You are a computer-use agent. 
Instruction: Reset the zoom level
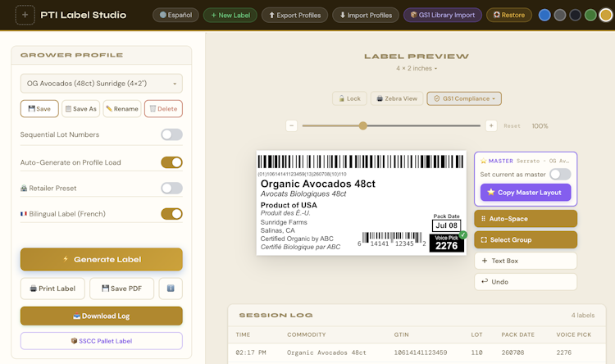(512, 126)
